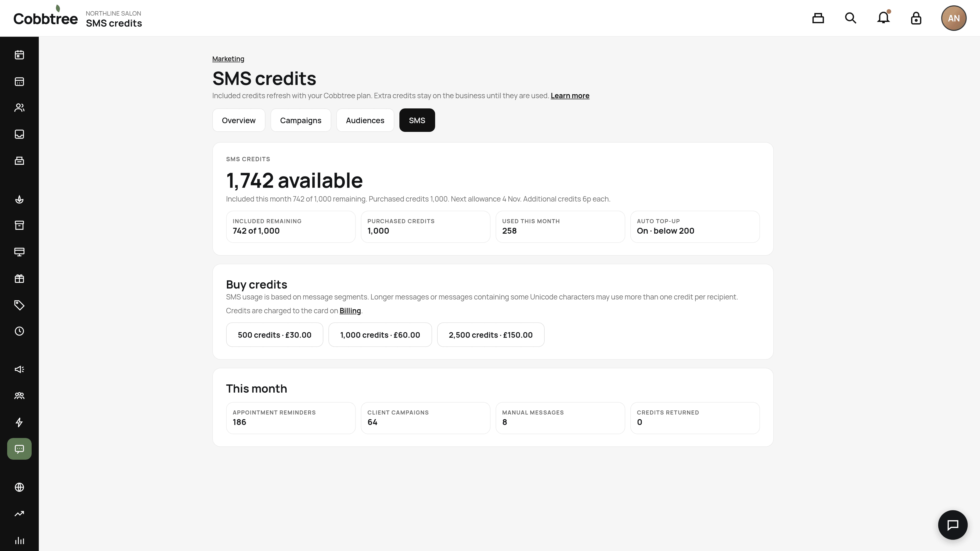
Task: Open the trending arrow growth icon
Action: (x=19, y=514)
